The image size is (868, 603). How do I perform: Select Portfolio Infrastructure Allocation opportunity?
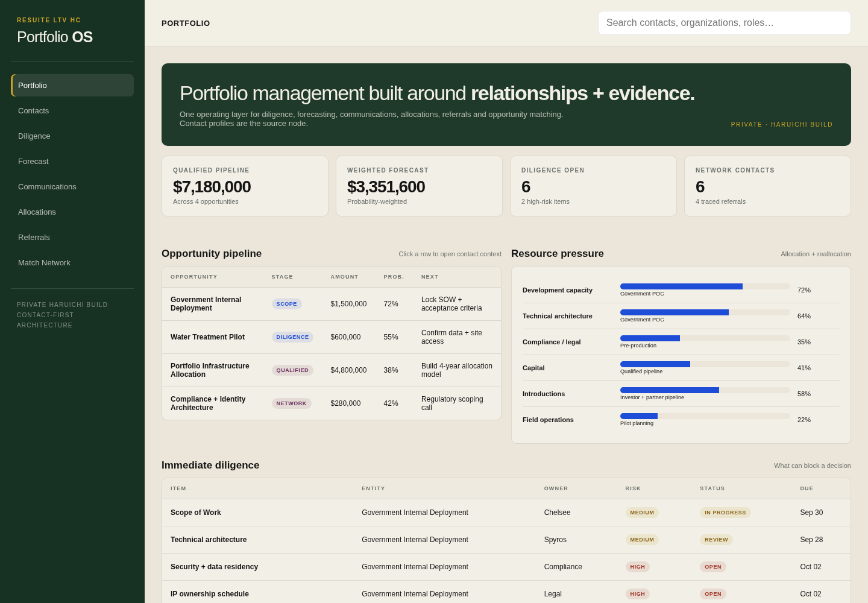click(x=332, y=370)
